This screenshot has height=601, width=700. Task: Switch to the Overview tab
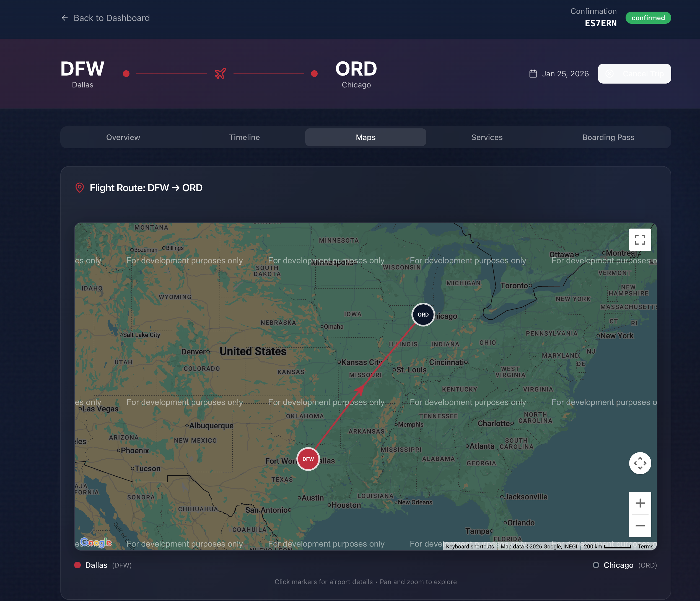point(123,137)
